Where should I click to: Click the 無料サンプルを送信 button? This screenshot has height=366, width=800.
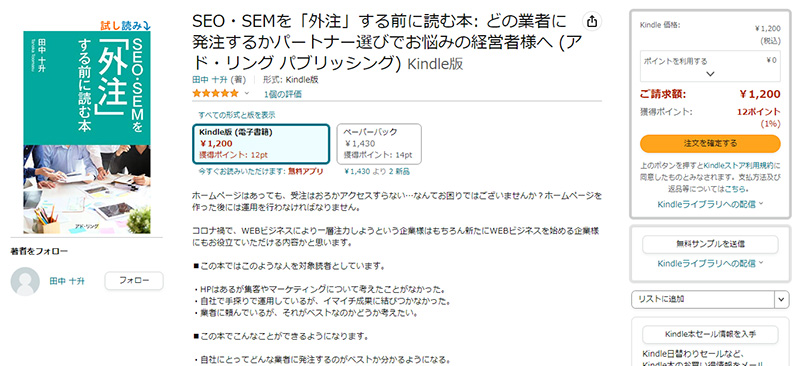pyautogui.click(x=710, y=244)
